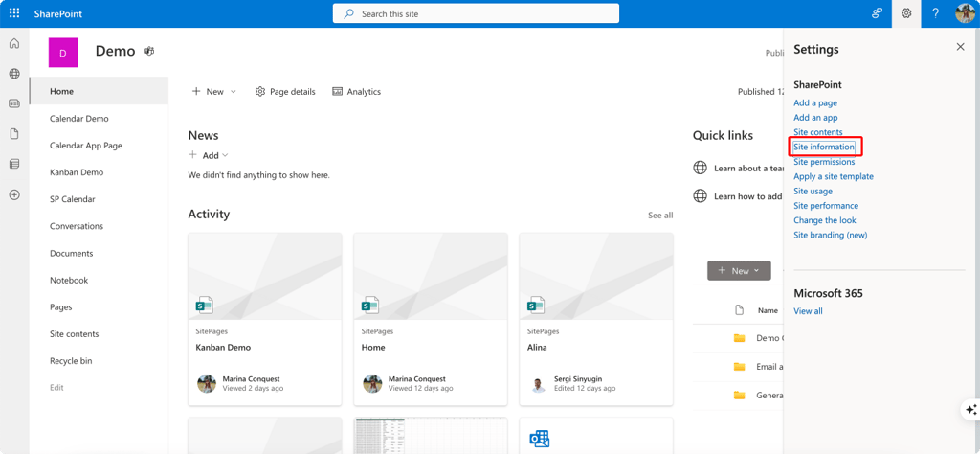Open My files page icon in app bar
The width and height of the screenshot is (980, 454).
coord(14,134)
